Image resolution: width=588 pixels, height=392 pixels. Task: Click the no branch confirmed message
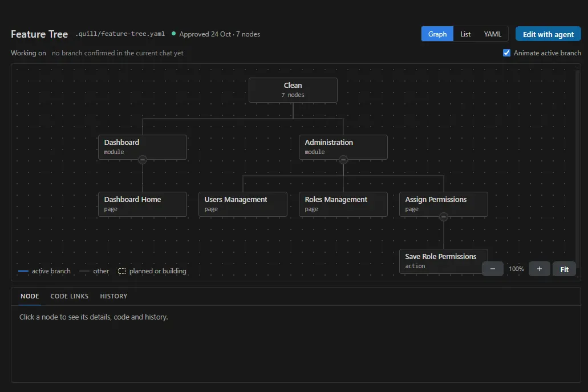click(x=117, y=53)
